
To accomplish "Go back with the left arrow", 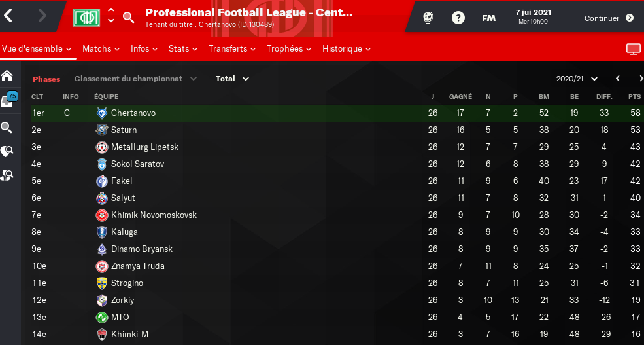I will pyautogui.click(x=9, y=16).
